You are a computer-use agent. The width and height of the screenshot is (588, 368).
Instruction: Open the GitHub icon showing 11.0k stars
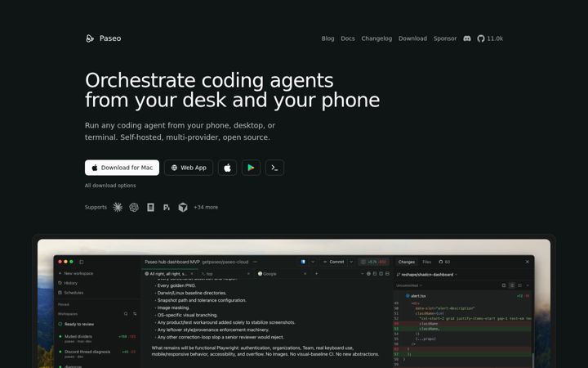click(481, 38)
